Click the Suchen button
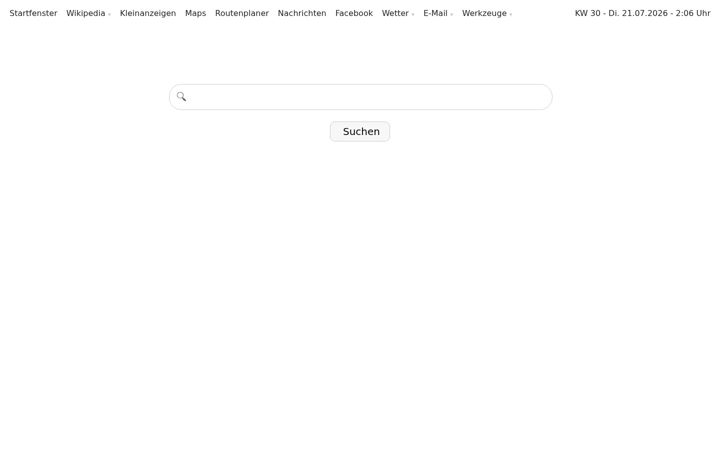The image size is (720, 450). coord(360,131)
